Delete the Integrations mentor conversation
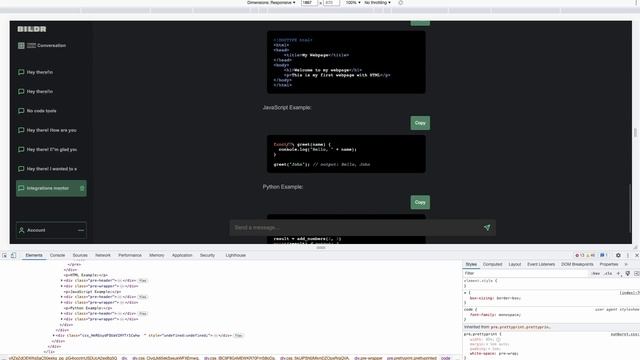This screenshot has width=640, height=360. tap(82, 188)
